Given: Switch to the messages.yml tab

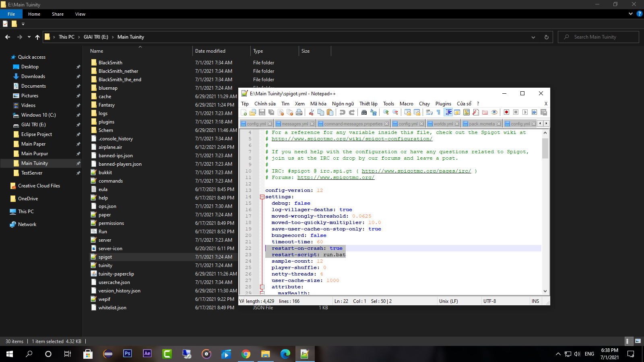Looking at the screenshot, I should click(x=295, y=124).
